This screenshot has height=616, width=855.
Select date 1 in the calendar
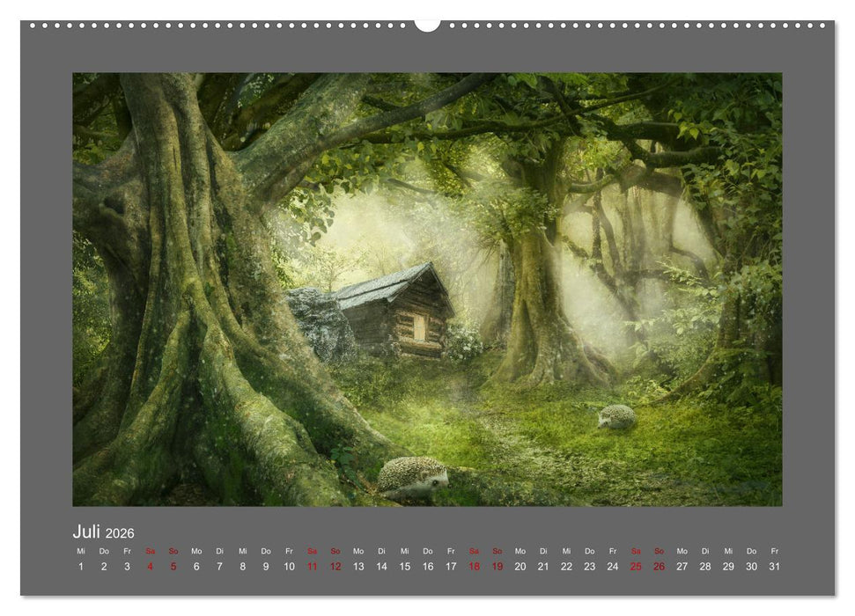click(x=81, y=567)
